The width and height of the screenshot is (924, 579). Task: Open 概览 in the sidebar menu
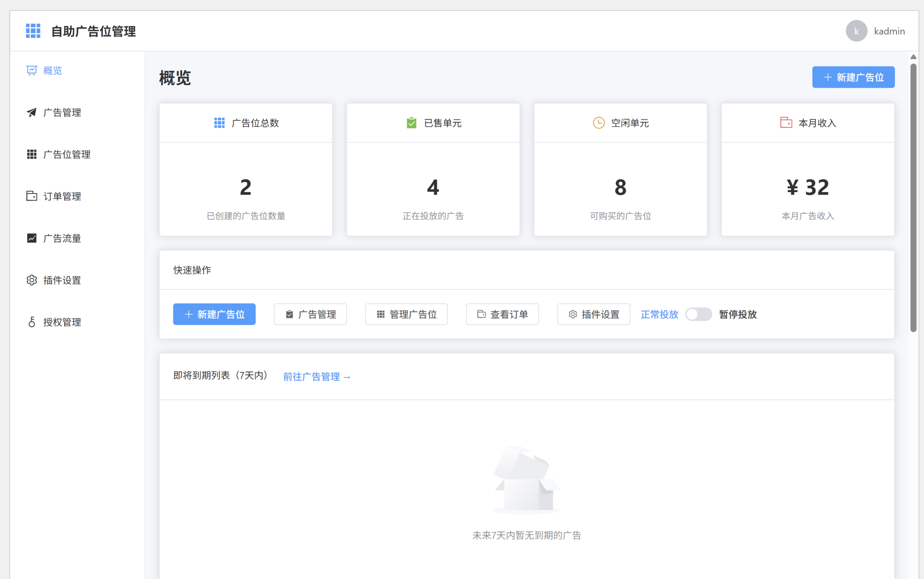coord(77,70)
